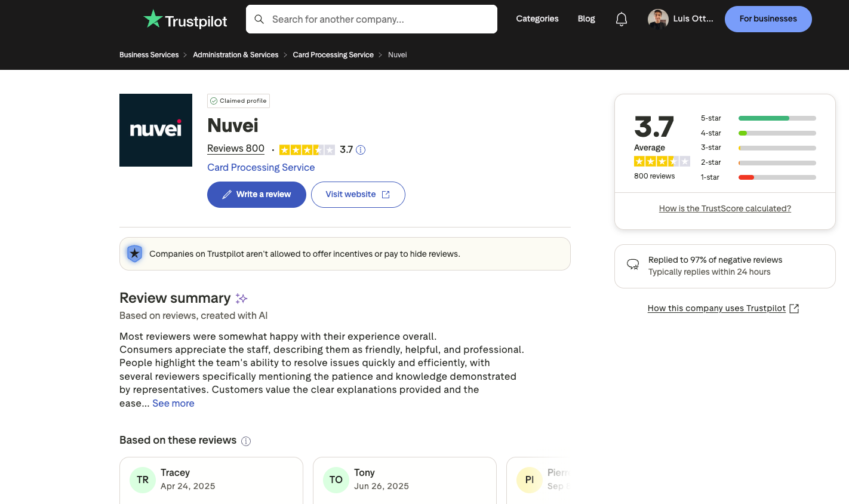Click the Write a review button

257,195
